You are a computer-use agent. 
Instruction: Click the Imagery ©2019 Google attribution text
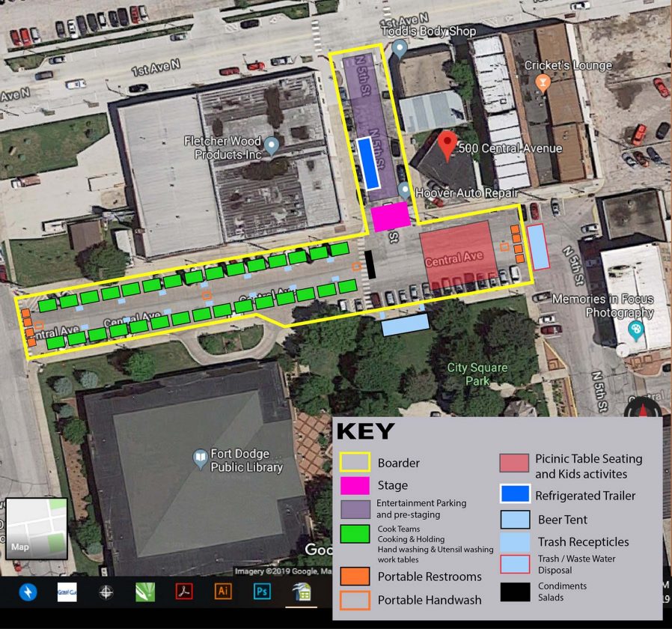click(x=283, y=571)
